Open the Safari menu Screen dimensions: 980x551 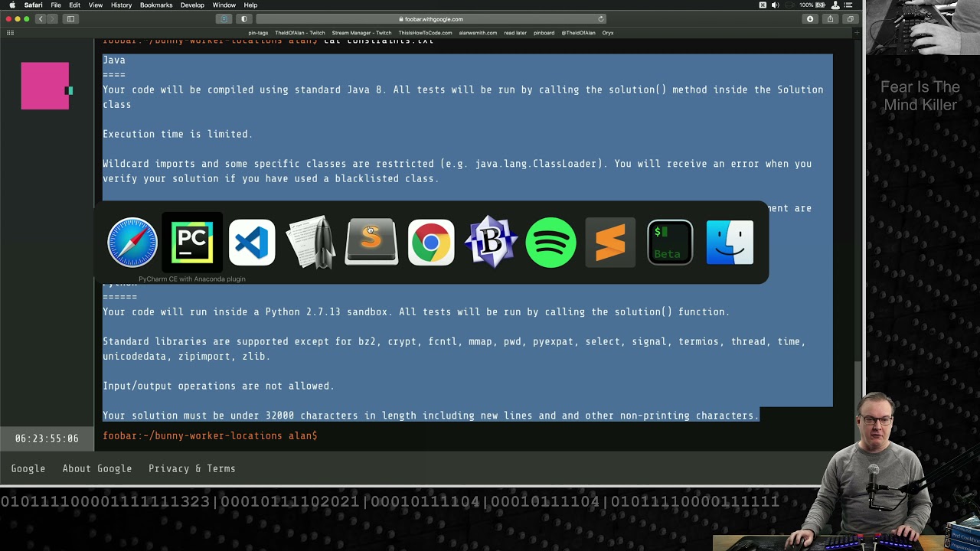(x=33, y=5)
